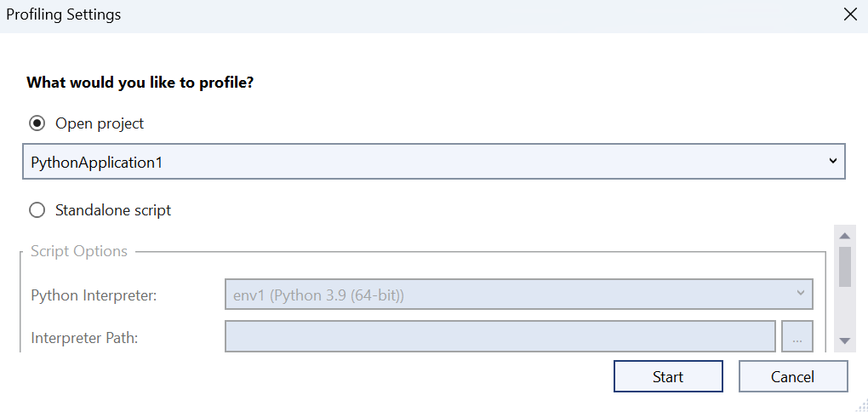Click the scrollbar up arrow
This screenshot has height=412, width=868.
pos(845,236)
